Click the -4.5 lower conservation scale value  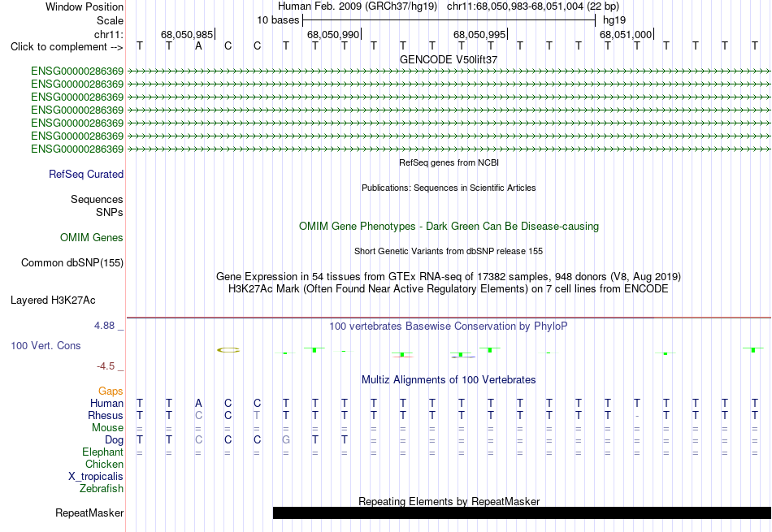tap(106, 366)
